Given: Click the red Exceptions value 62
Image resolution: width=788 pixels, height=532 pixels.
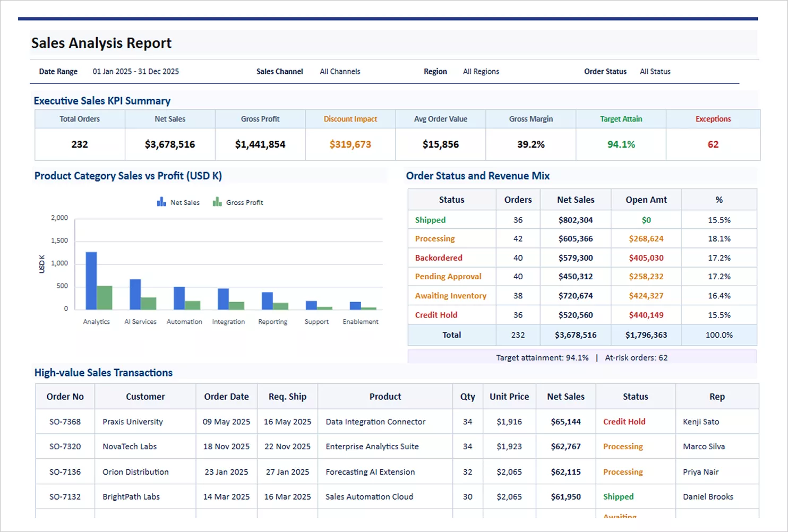Looking at the screenshot, I should point(713,144).
